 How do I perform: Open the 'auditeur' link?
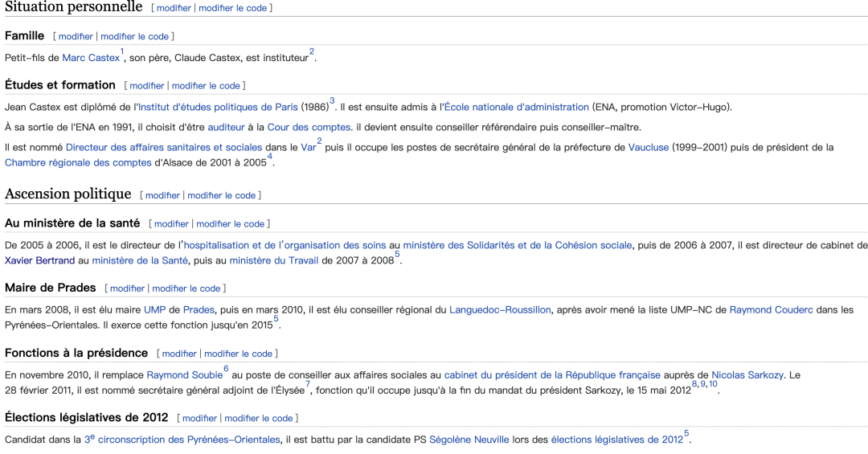click(226, 127)
